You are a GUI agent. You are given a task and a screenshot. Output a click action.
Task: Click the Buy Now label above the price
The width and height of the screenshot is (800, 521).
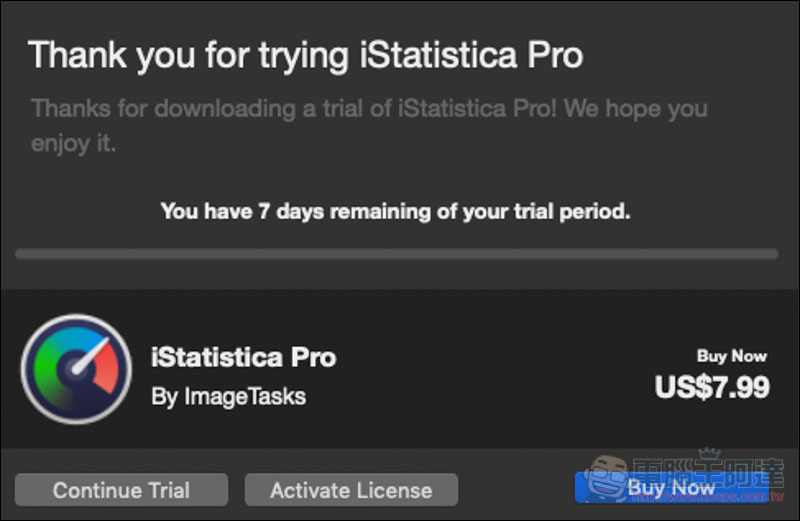point(732,356)
